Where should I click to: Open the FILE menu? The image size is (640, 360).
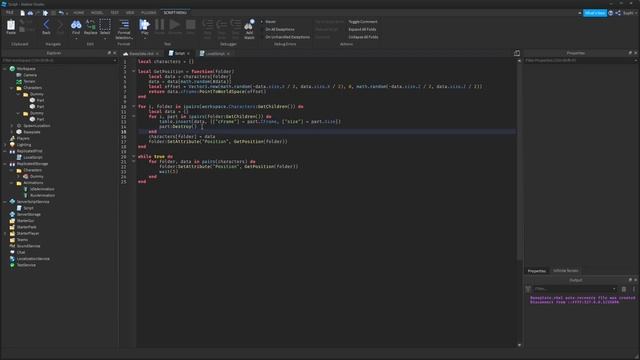point(9,13)
